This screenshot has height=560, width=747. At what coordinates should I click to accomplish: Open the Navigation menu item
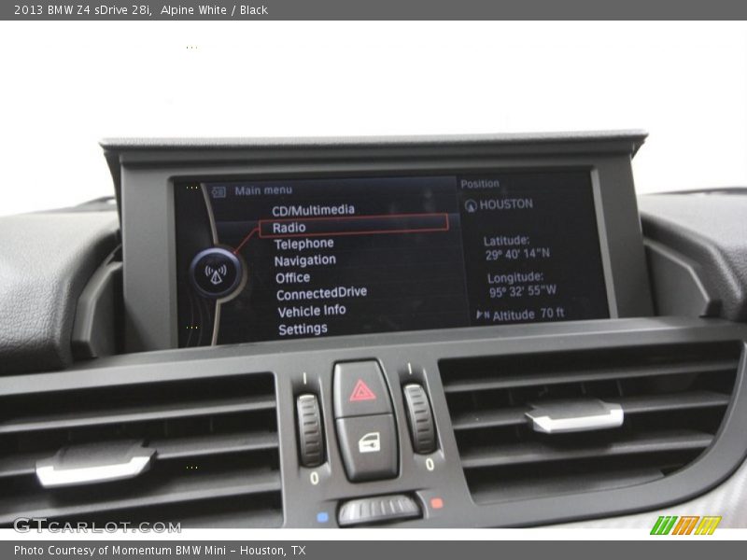pyautogui.click(x=305, y=260)
